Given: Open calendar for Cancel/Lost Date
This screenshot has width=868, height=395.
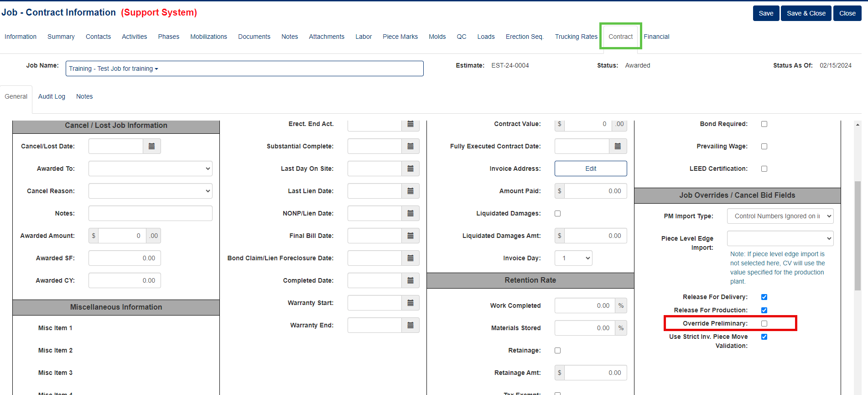Looking at the screenshot, I should [x=152, y=146].
